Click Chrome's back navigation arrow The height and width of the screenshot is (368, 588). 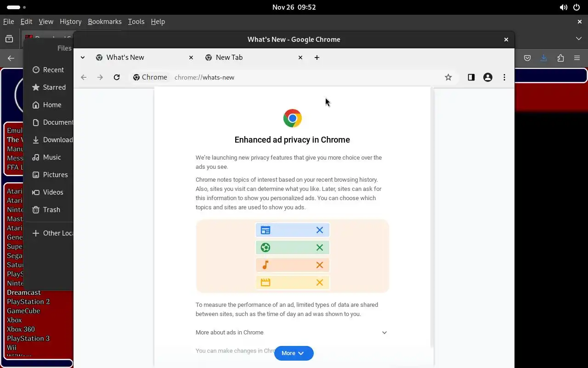[84, 77]
